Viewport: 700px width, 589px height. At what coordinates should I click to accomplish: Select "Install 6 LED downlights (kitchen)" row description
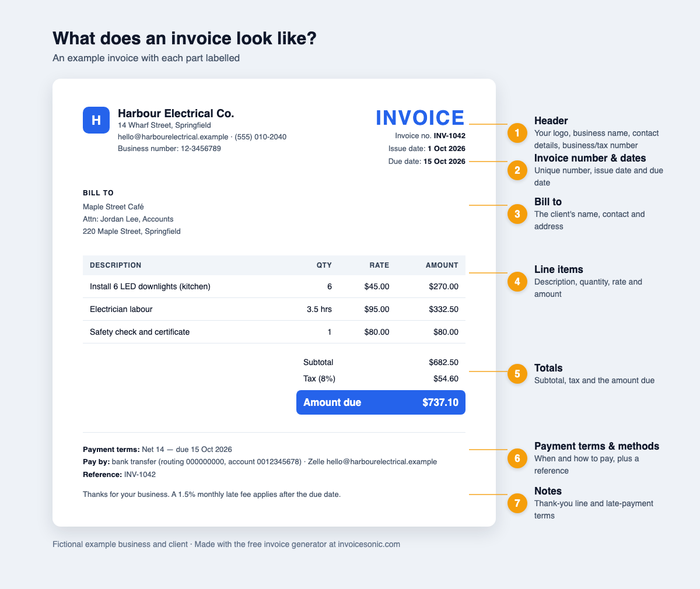coord(150,286)
